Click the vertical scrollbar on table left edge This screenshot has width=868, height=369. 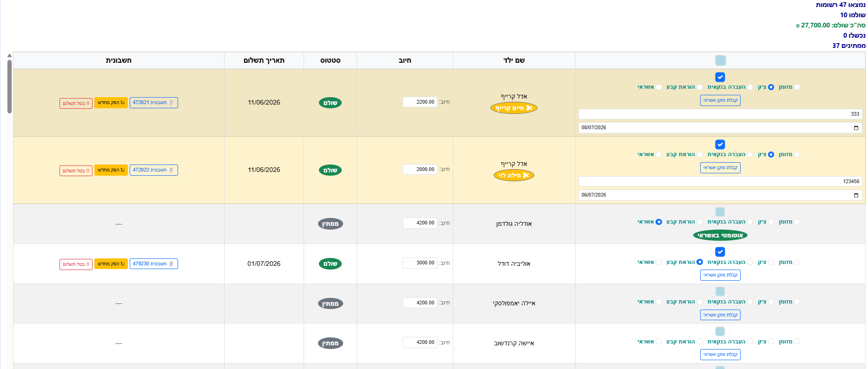9,86
